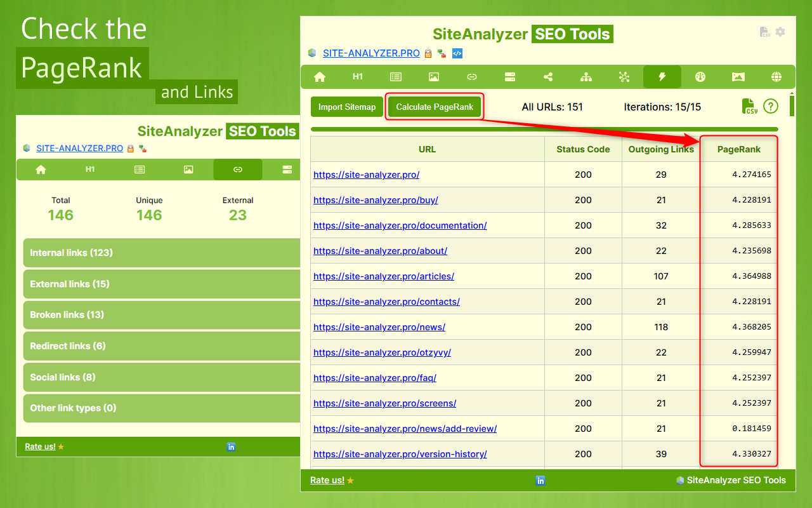Click the vertical scrollbar in PageRank panel

[792, 105]
